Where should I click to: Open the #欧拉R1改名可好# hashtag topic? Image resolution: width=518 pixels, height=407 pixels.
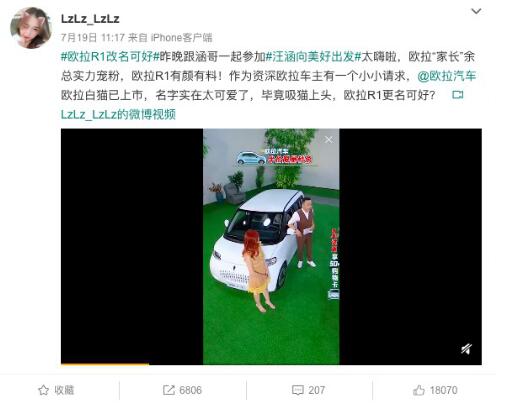click(x=110, y=57)
